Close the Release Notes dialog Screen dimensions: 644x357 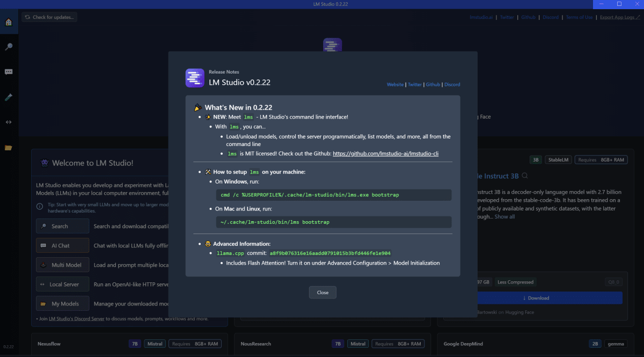[323, 293]
